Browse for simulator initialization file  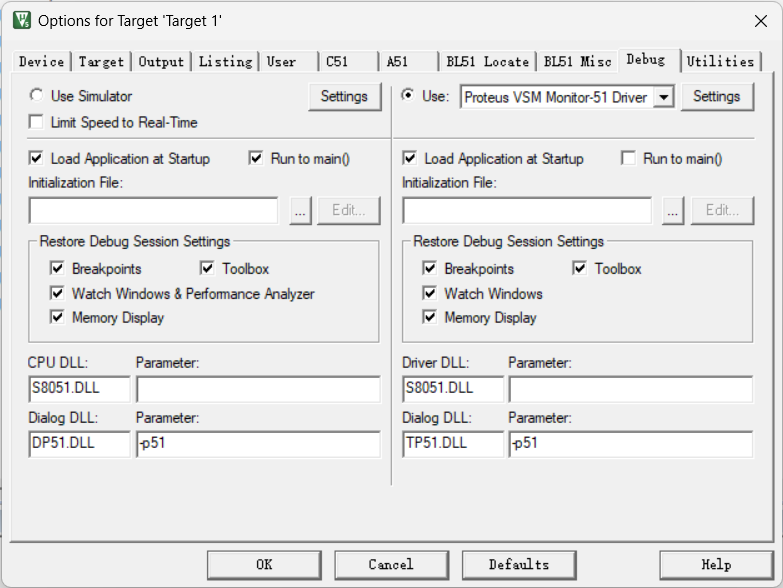(x=300, y=211)
